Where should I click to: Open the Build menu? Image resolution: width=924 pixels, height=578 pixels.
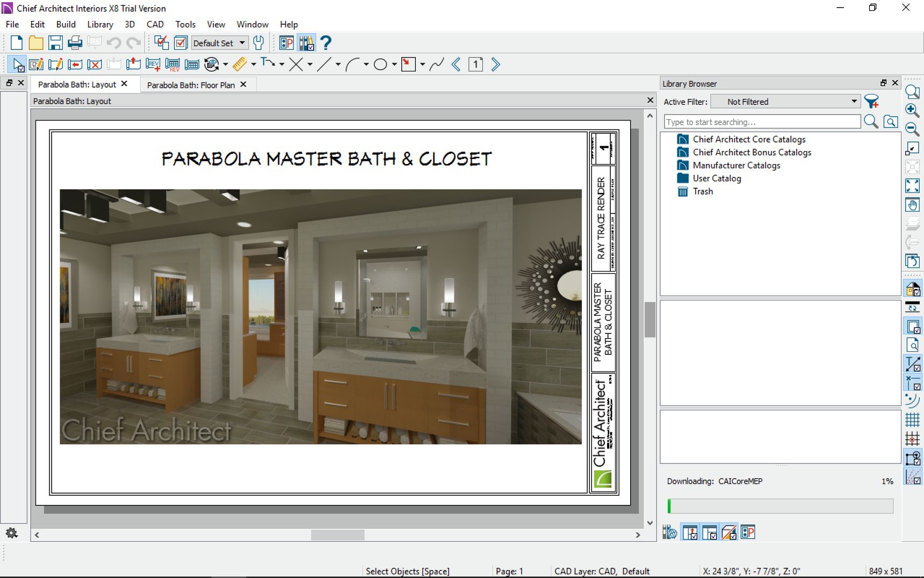pos(66,24)
